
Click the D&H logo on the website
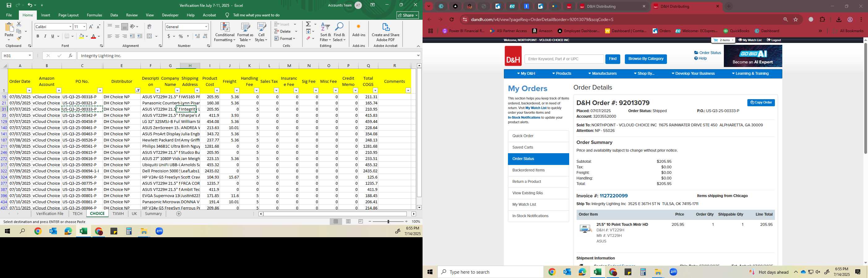(x=513, y=56)
